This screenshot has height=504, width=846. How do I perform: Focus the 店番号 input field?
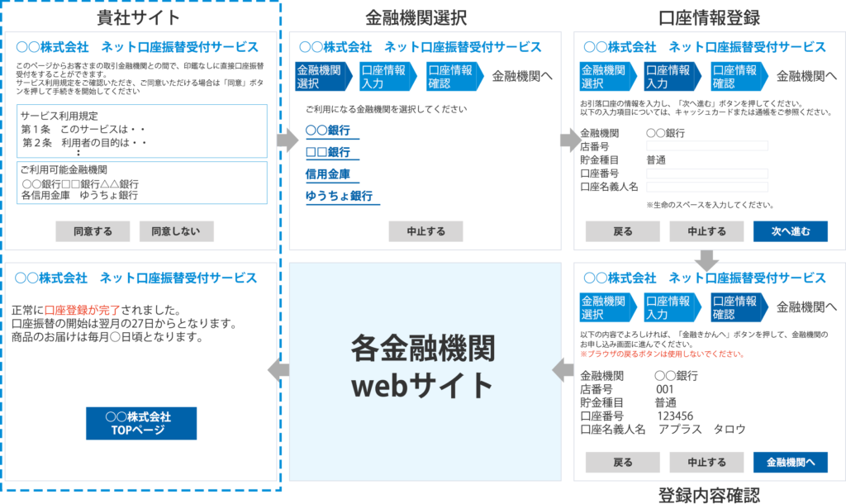[x=707, y=145]
